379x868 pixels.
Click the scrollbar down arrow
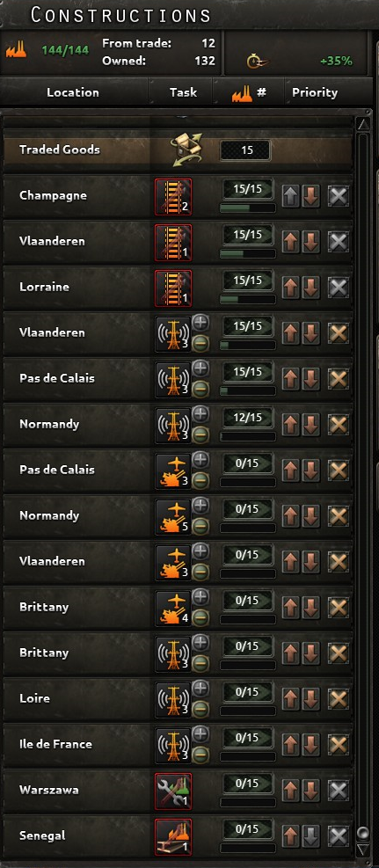coord(363,850)
